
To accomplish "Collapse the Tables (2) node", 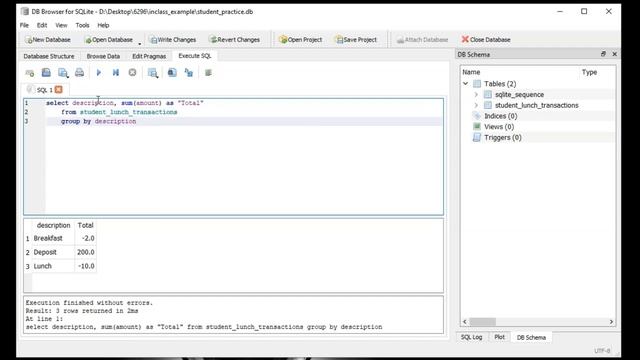I will [466, 84].
